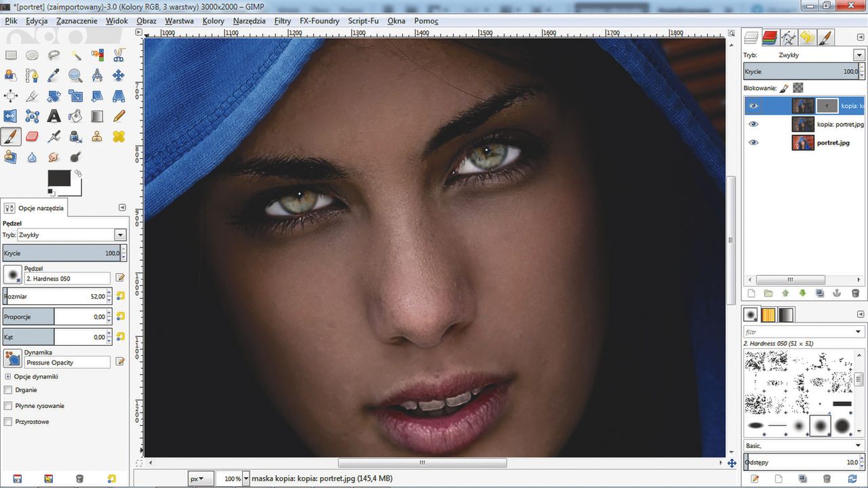Image resolution: width=868 pixels, height=488 pixels.
Task: Select the Cage Transform tool
Action: tap(32, 116)
